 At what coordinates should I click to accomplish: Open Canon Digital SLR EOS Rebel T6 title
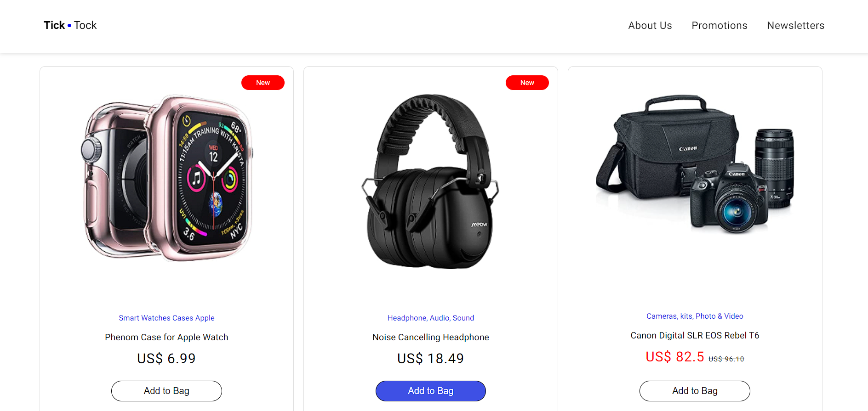(x=695, y=335)
